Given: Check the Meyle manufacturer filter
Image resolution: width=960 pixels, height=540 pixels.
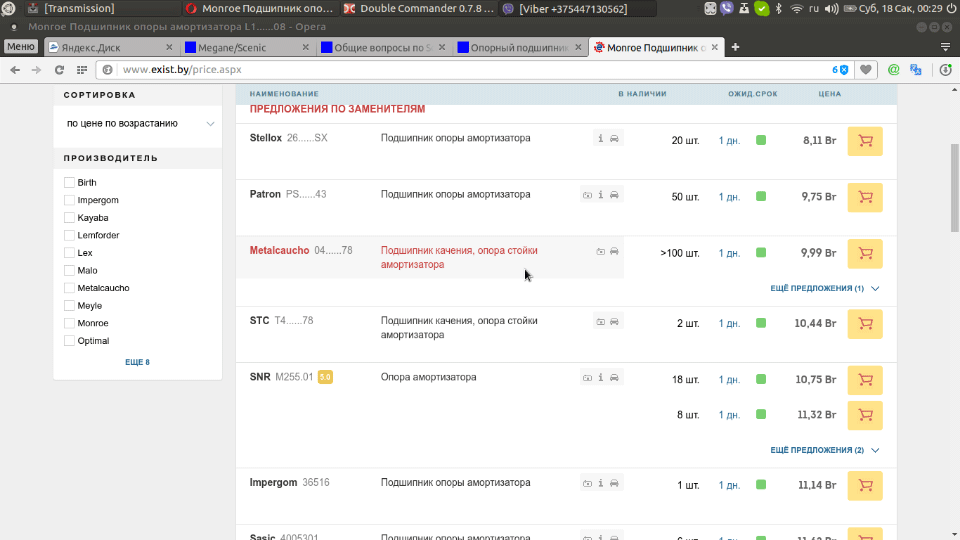Looking at the screenshot, I should [69, 306].
